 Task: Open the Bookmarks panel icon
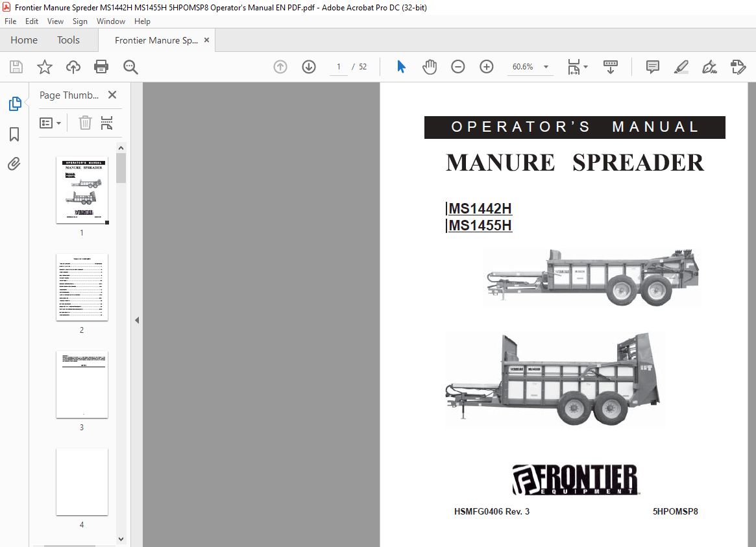[14, 134]
